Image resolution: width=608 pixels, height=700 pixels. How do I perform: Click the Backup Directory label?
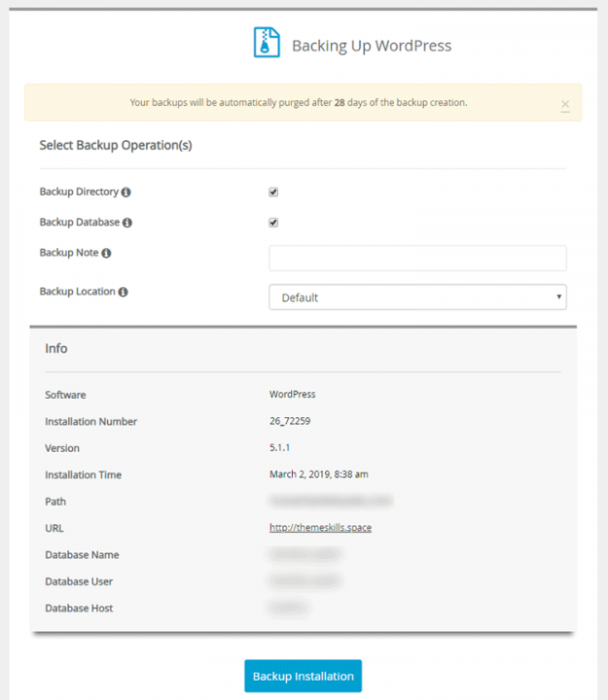pyautogui.click(x=79, y=192)
